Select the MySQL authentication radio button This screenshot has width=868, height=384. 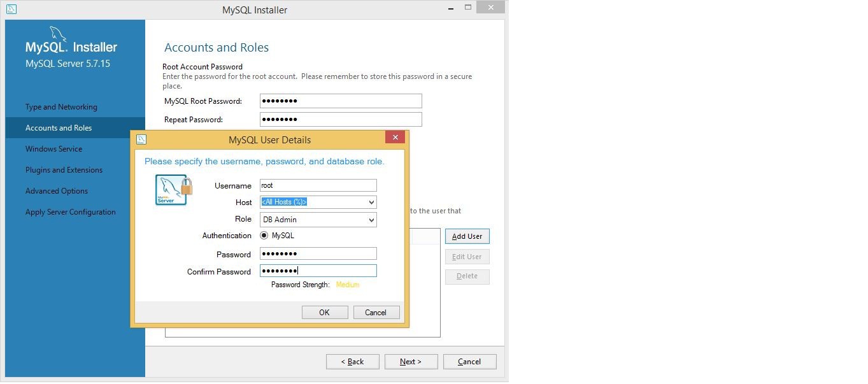point(264,236)
